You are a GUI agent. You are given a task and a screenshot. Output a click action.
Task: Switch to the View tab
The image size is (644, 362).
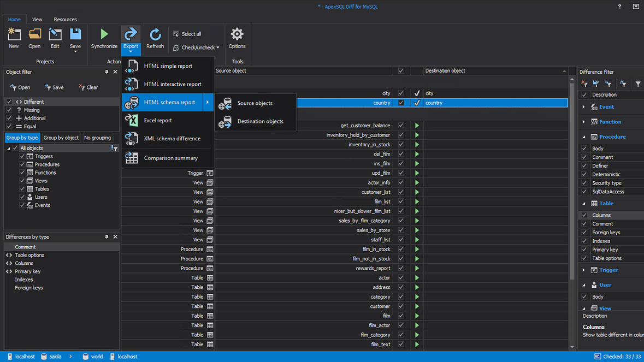(x=37, y=19)
